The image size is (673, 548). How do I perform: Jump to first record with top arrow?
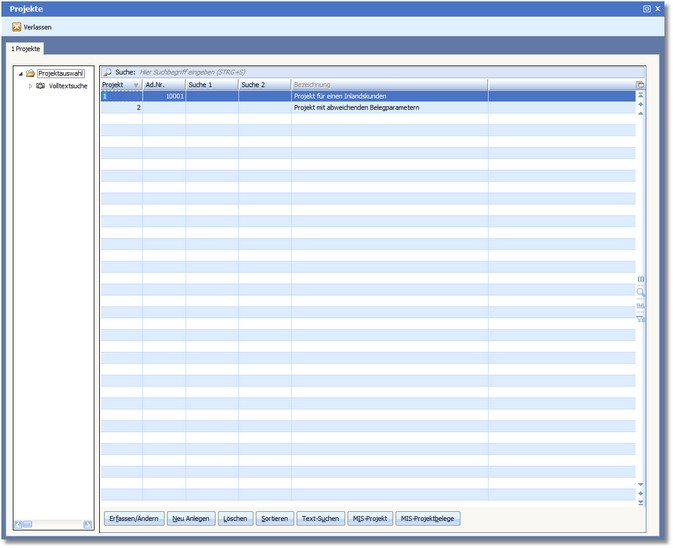coord(640,96)
